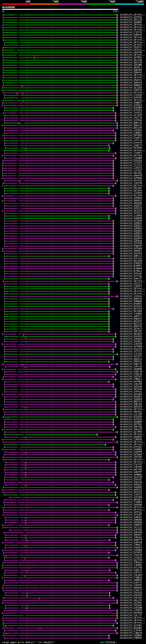Viewport: 146px width, 644px height.
Task: Select hit label UniRef100_Q9CWW5
Action: coord(131,65)
